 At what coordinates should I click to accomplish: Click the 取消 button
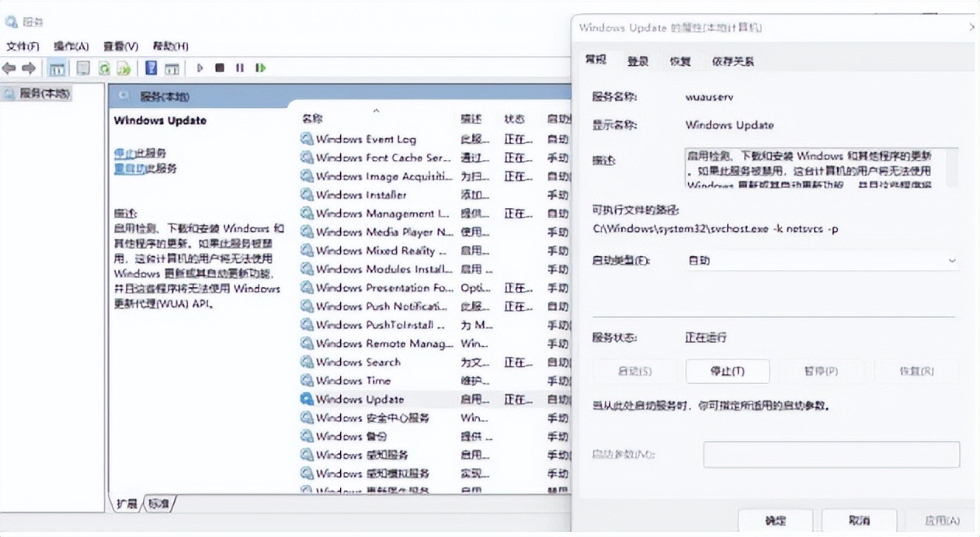859,521
